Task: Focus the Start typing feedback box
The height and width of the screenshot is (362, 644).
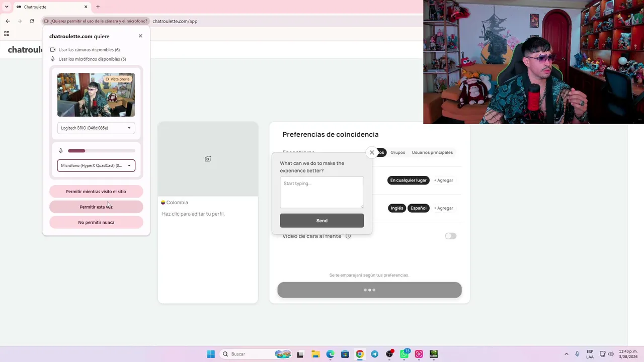Action: 322,192
